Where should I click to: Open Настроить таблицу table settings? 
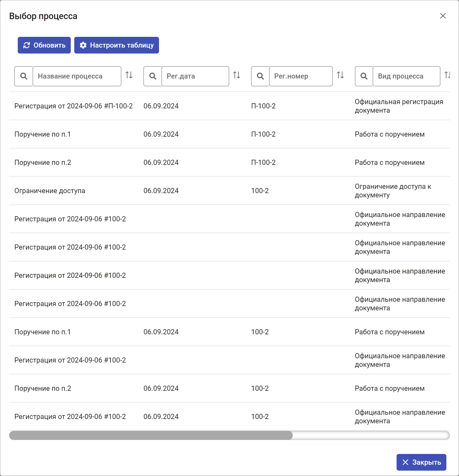click(x=116, y=45)
